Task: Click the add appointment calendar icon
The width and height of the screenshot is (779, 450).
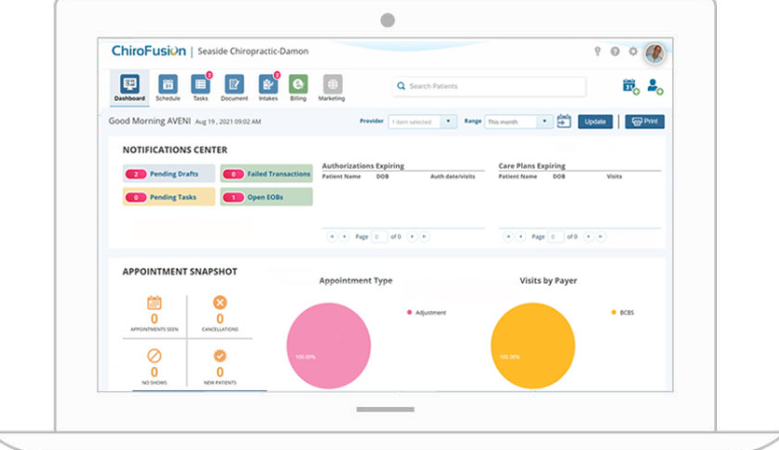Action: (630, 86)
